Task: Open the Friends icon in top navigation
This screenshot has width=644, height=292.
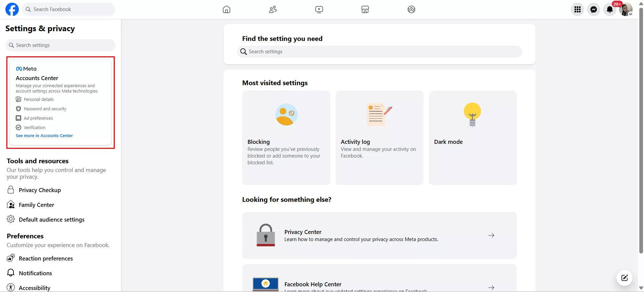Action: pyautogui.click(x=273, y=9)
